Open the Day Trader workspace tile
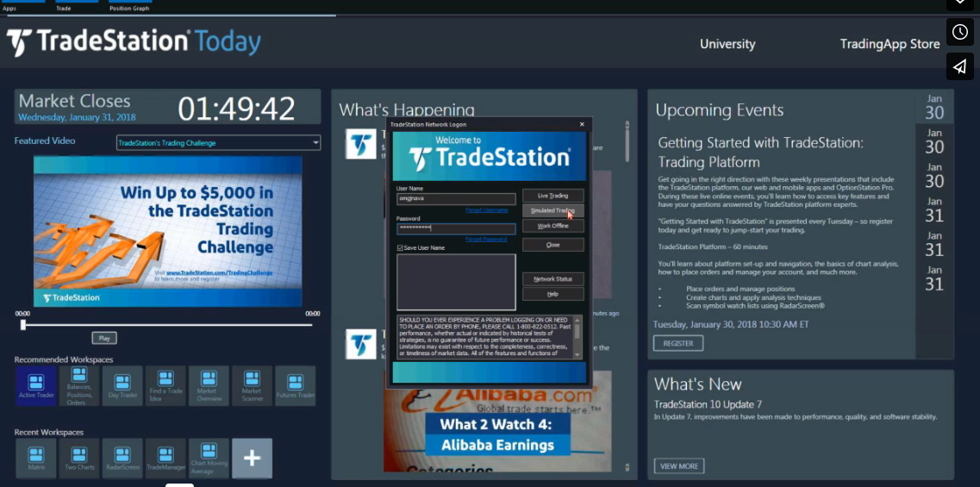 [x=122, y=386]
